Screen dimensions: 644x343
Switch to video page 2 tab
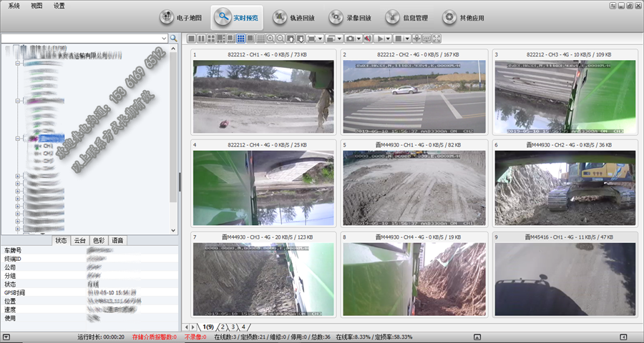[x=222, y=327]
